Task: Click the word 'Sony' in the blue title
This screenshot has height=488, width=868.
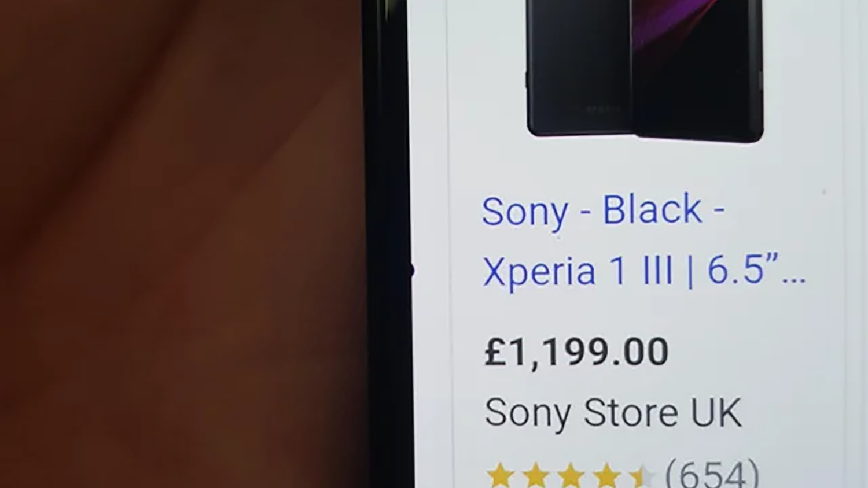Action: click(x=525, y=212)
